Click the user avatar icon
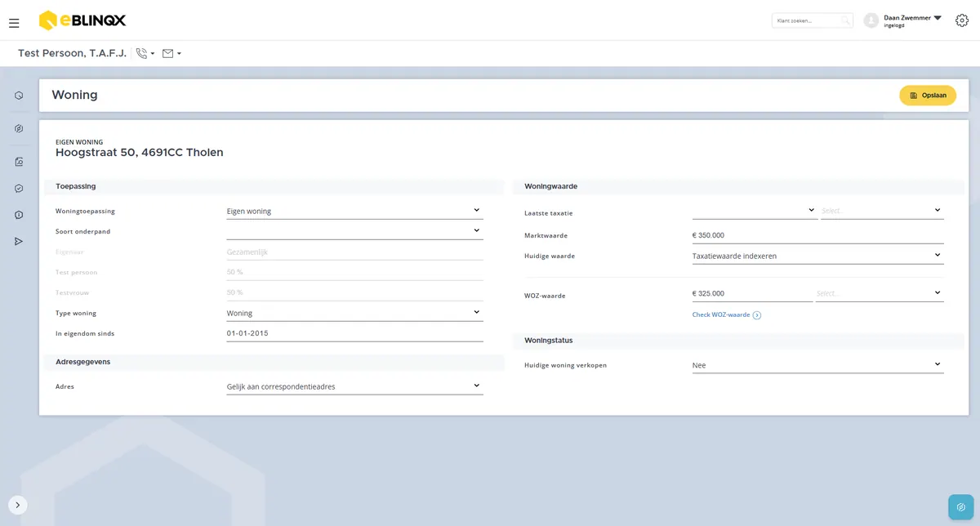The height and width of the screenshot is (526, 980). (x=871, y=20)
